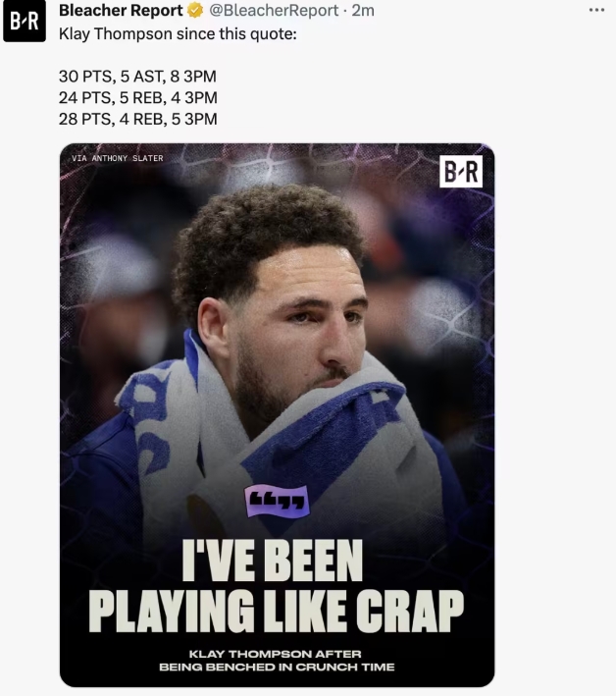
Task: Click the purple quotation mark icon
Action: (x=277, y=500)
